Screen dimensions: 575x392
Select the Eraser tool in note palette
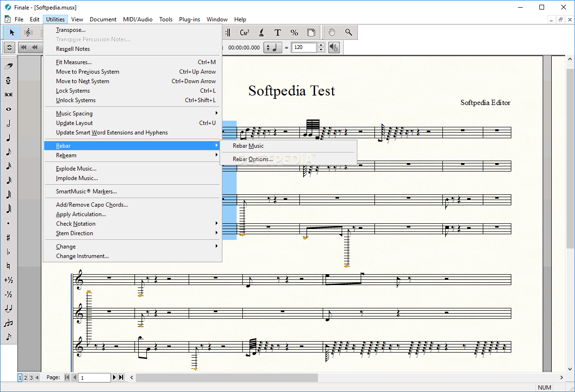tap(9, 66)
